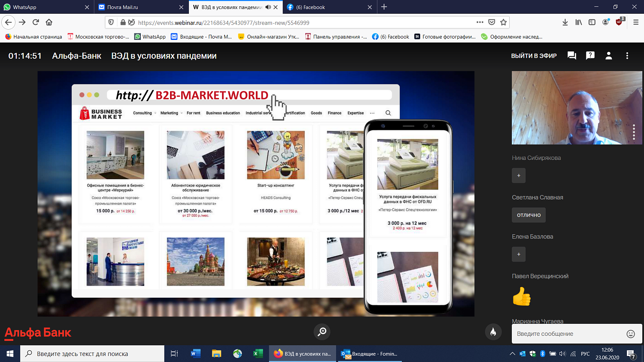Viewport: 644px width, 362px height.
Task: Open Excel from the taskbar
Action: 258,354
